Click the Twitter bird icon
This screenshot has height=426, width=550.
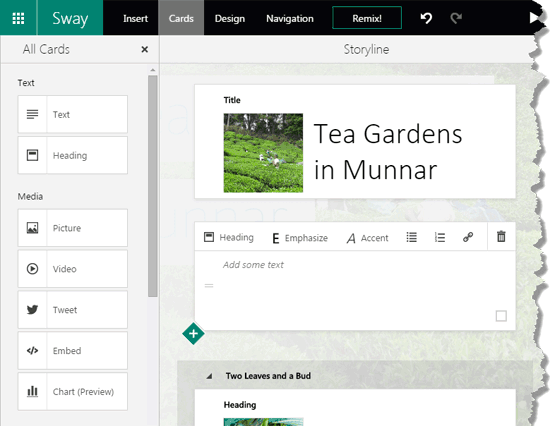point(32,309)
